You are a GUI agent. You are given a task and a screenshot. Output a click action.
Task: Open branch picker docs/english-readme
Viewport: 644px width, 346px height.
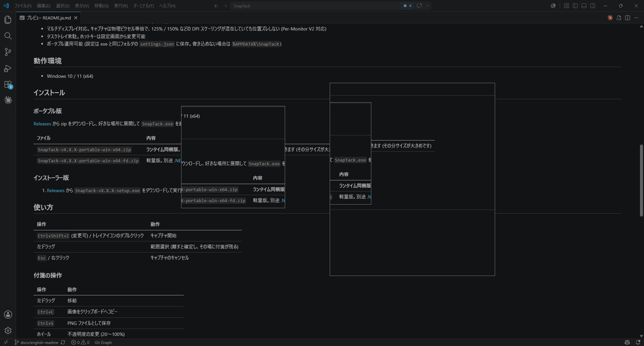coord(36,342)
